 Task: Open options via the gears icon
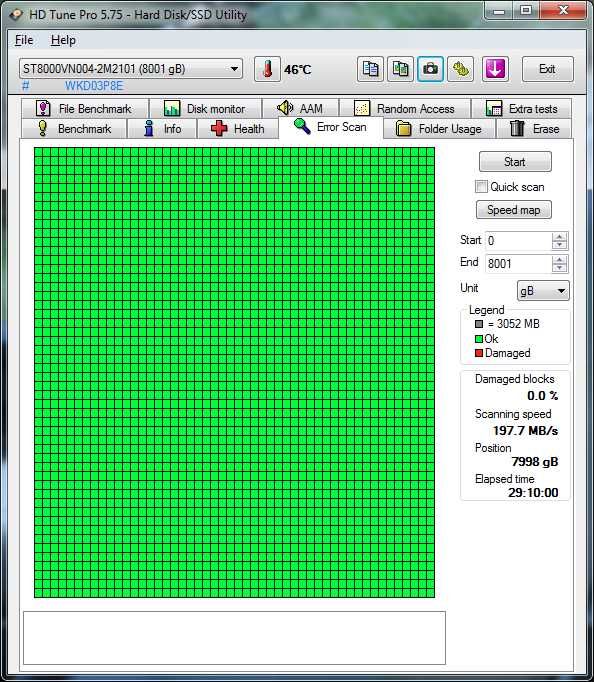(x=461, y=69)
